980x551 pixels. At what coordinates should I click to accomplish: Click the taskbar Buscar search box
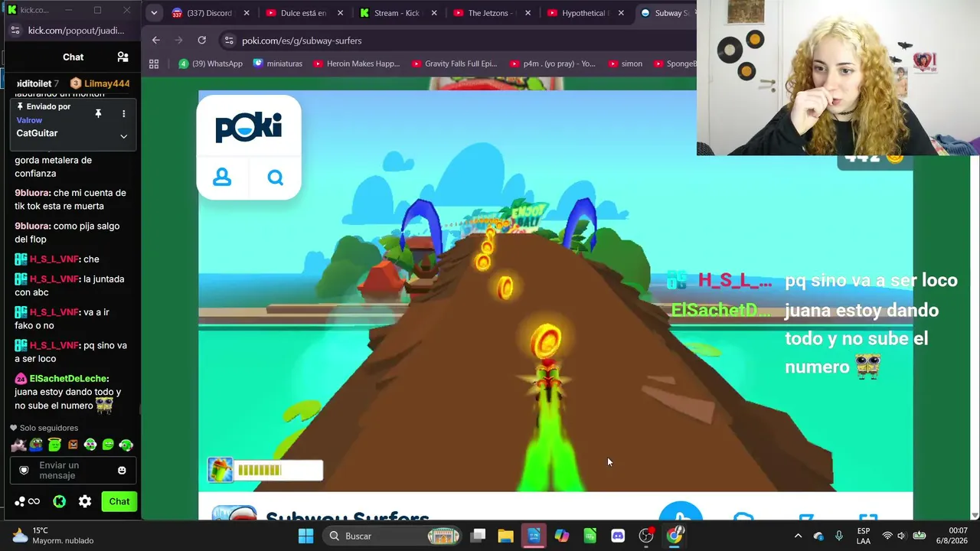[x=390, y=536]
